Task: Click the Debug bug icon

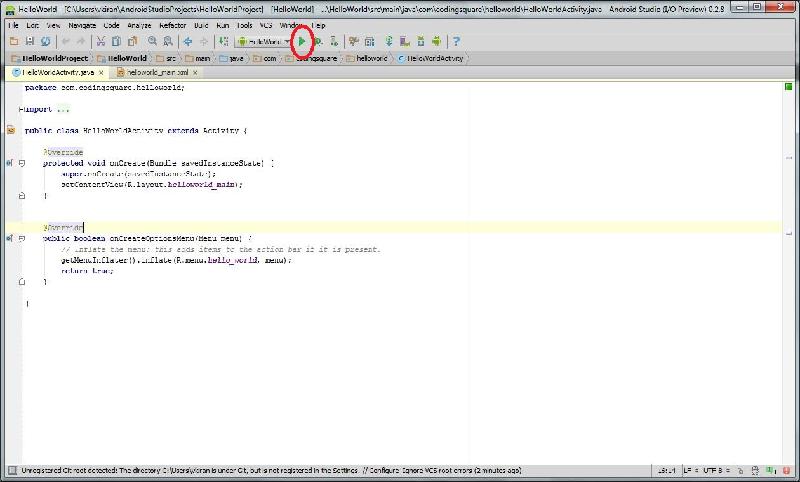Action: 318,41
